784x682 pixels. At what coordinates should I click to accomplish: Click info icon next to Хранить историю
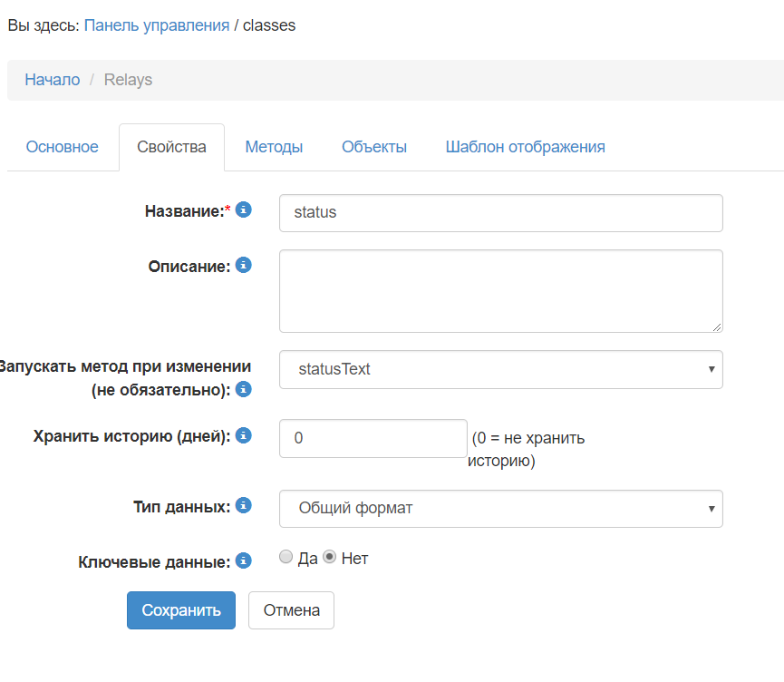[244, 435]
